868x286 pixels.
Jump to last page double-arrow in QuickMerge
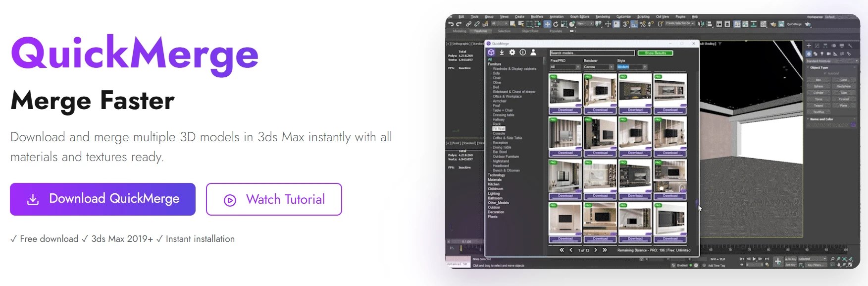[605, 250]
